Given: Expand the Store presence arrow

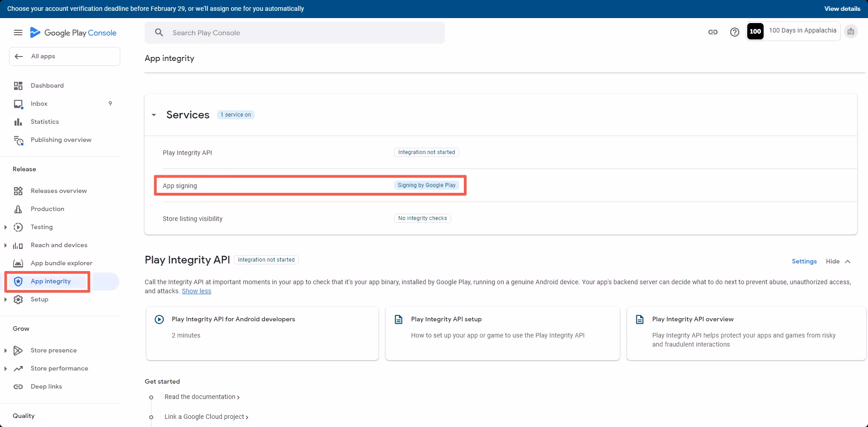Looking at the screenshot, I should pyautogui.click(x=5, y=350).
